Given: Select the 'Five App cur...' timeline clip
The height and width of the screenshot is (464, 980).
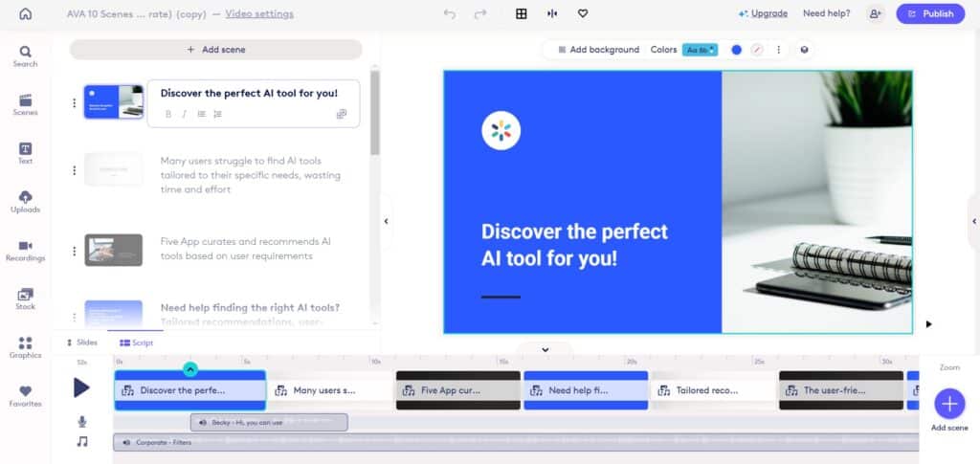Looking at the screenshot, I should 458,390.
